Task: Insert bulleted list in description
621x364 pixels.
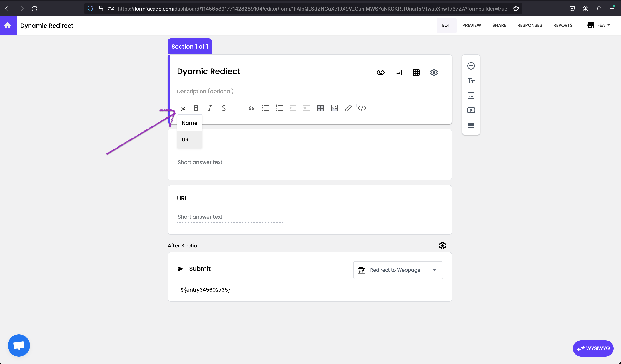Action: (x=265, y=108)
